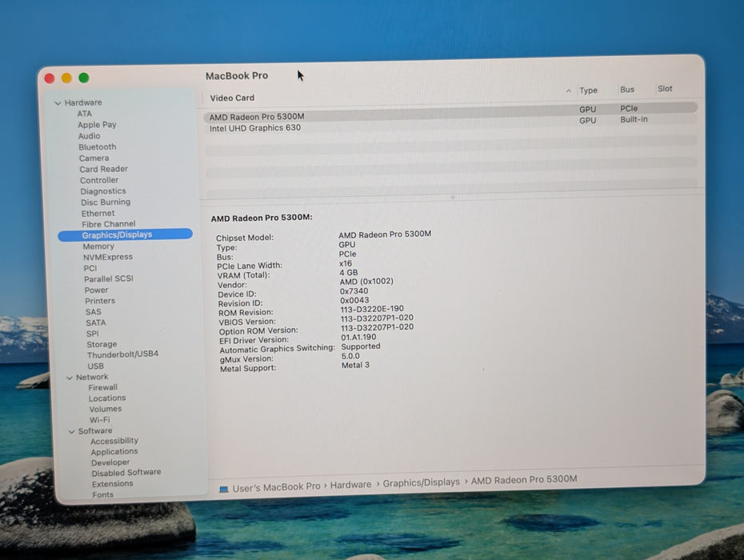This screenshot has width=744, height=560.
Task: Open Accessibility under Software
Action: click(114, 442)
